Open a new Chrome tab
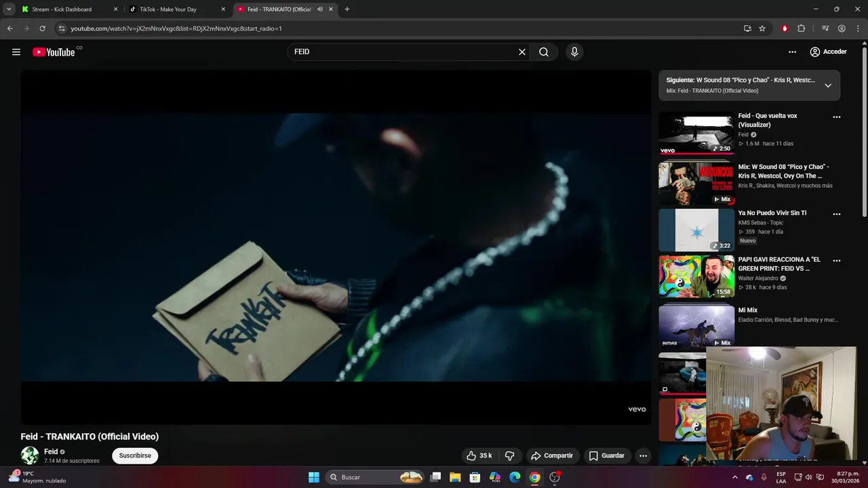This screenshot has height=488, width=868. [x=347, y=9]
